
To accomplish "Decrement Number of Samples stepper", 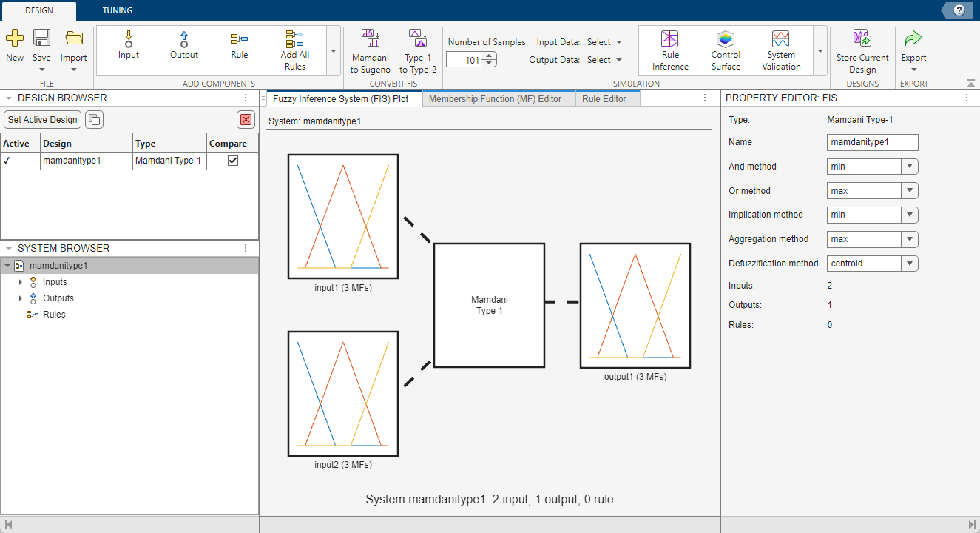I will coord(489,64).
